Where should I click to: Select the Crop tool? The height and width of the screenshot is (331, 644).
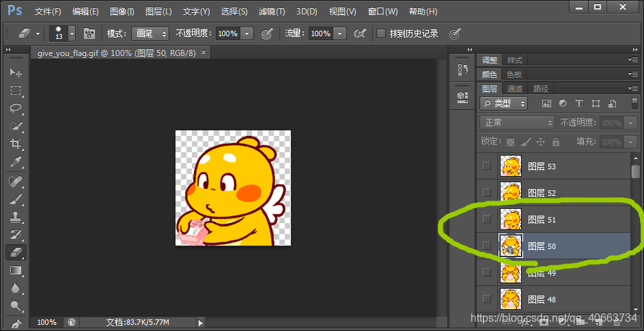coord(16,144)
